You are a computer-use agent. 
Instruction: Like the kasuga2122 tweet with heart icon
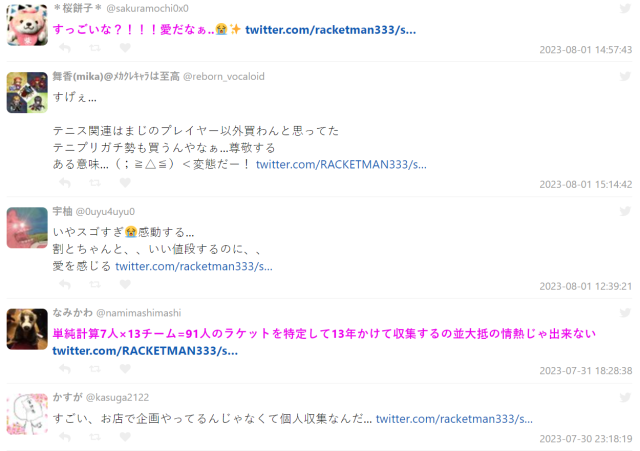(x=125, y=437)
